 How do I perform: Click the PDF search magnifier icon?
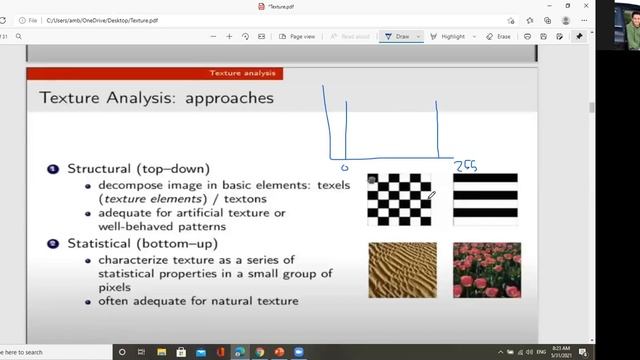(x=19, y=36)
